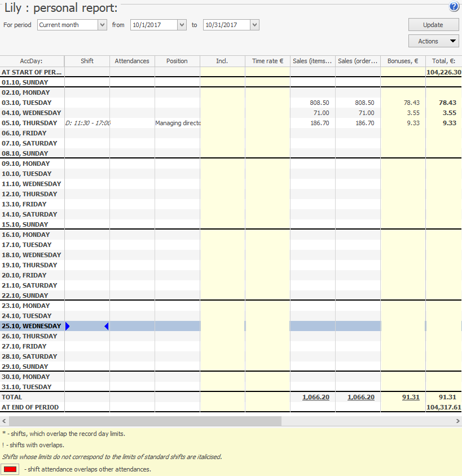Open the 'to' date picker dropdown
This screenshot has height=476, width=462.
254,25
